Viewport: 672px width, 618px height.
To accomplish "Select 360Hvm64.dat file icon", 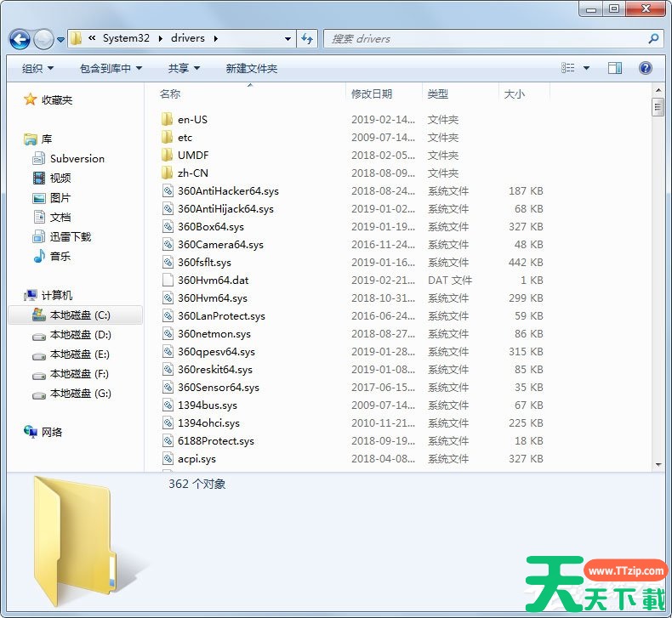I will [x=168, y=280].
